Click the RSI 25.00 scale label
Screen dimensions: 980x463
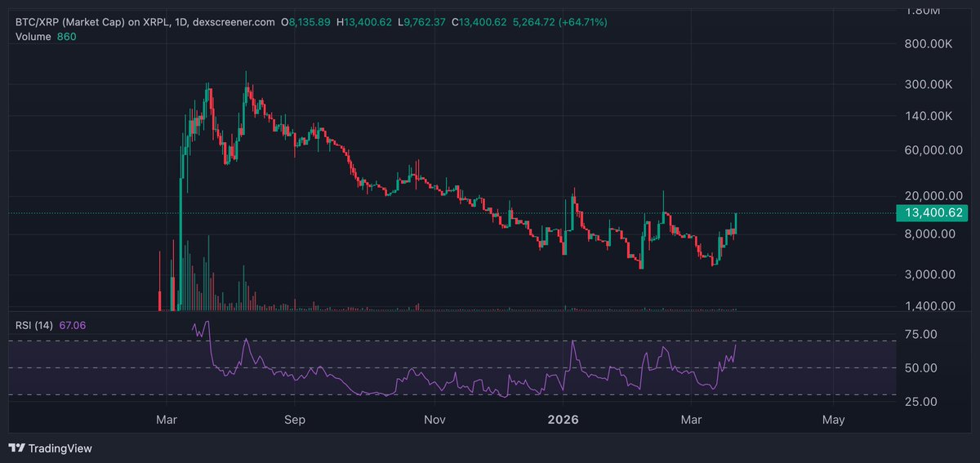[x=919, y=401]
